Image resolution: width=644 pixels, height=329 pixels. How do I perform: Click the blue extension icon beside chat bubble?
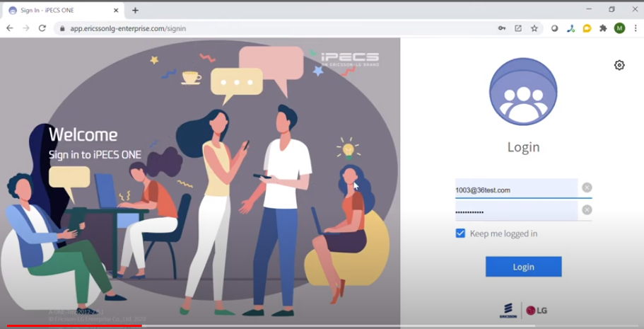tap(570, 28)
